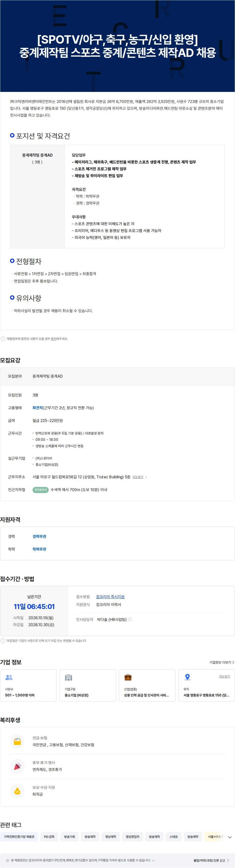
Task: Click the compensation money bag icon
Action: pyautogui.click(x=18, y=791)
